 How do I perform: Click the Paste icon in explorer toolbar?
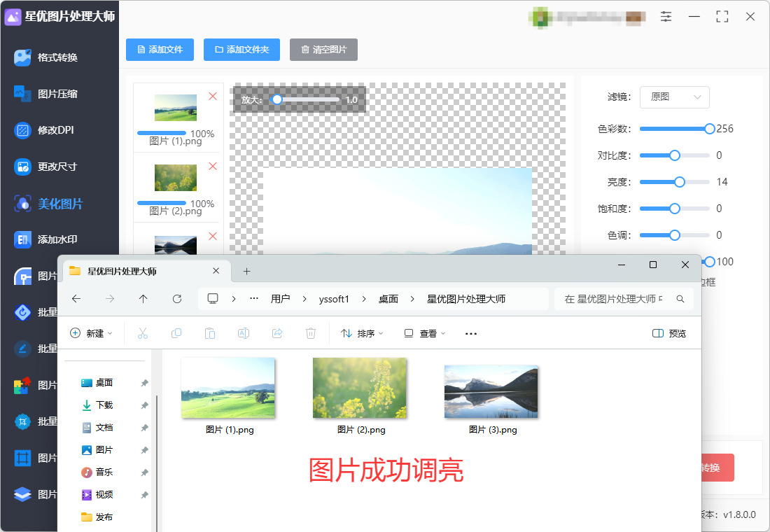[x=210, y=333]
